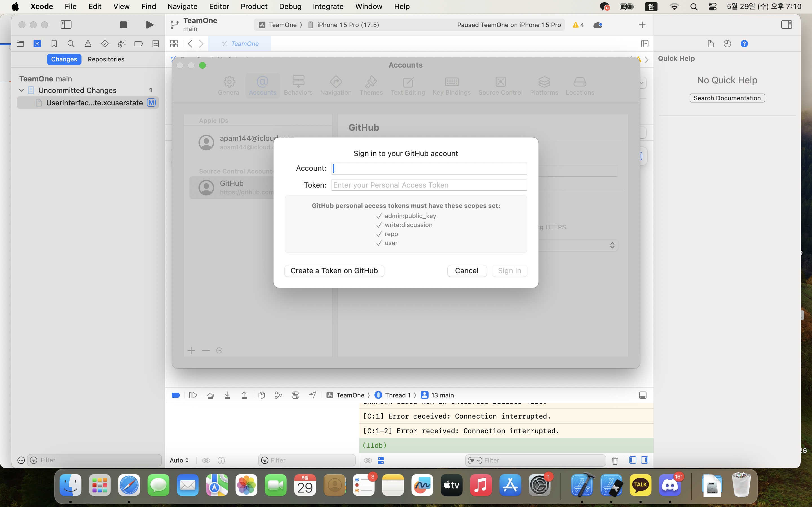Screen dimensions: 812x507
Task: Click the debug Step Over icon
Action: click(x=210, y=395)
